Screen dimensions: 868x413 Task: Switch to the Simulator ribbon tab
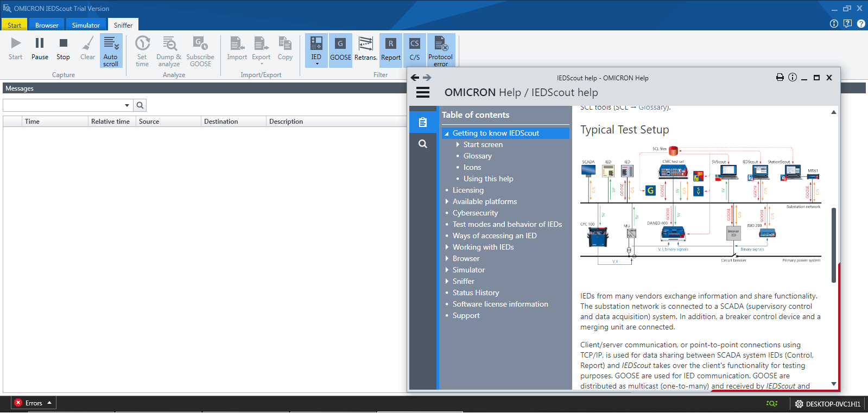click(86, 25)
